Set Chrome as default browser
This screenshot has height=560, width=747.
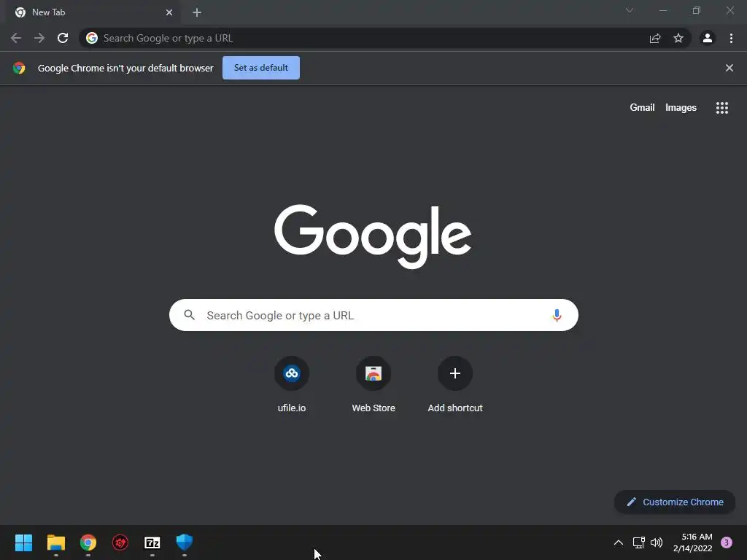coord(261,68)
